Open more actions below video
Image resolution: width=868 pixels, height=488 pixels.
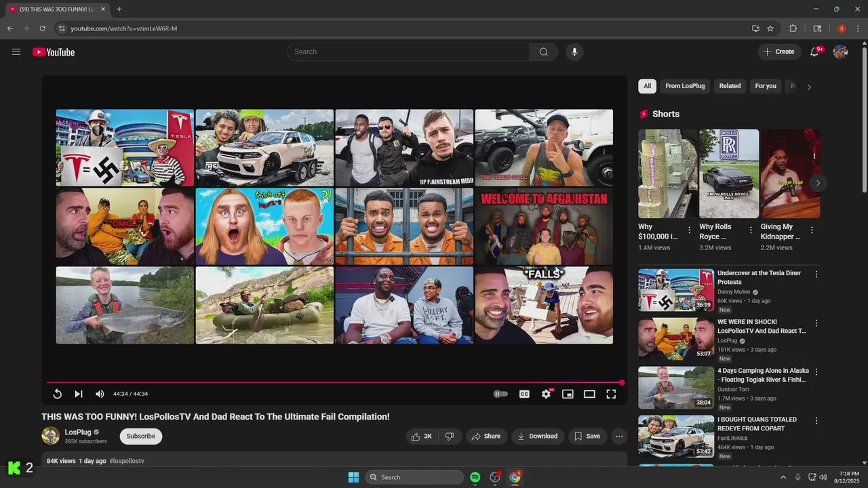pos(619,436)
